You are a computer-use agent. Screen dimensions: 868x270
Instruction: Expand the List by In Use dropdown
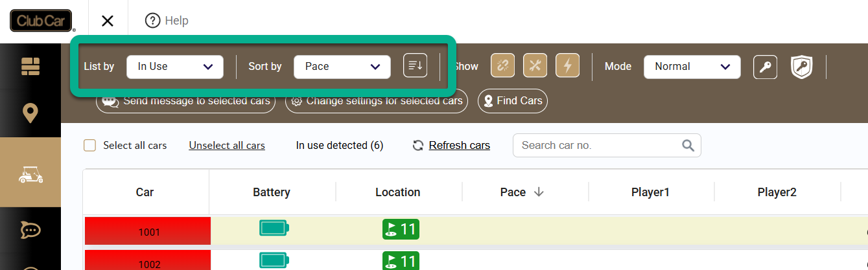click(x=175, y=67)
